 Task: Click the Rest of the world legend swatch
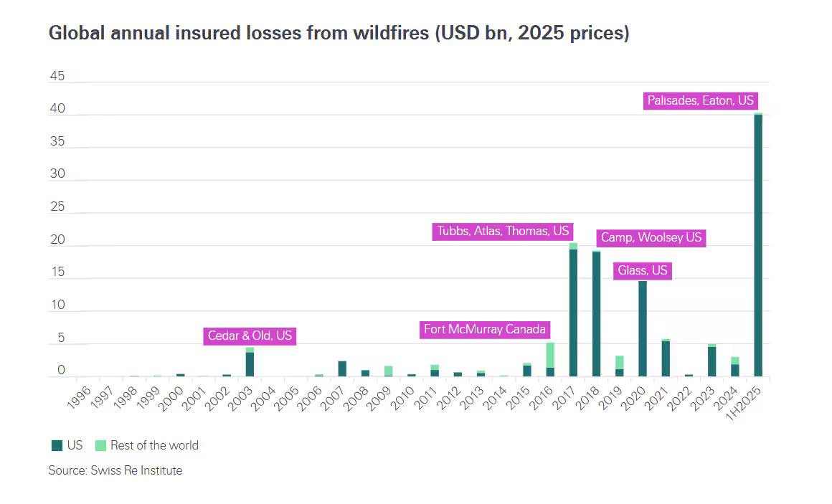point(100,446)
